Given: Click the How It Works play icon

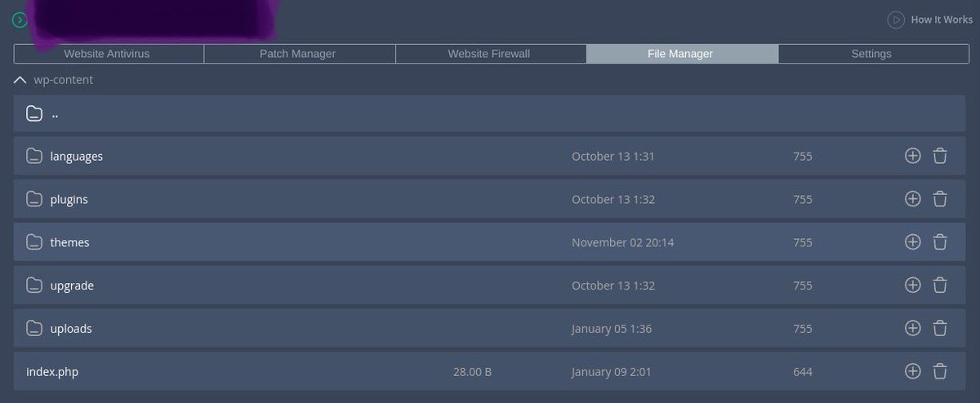Looking at the screenshot, I should 897,20.
